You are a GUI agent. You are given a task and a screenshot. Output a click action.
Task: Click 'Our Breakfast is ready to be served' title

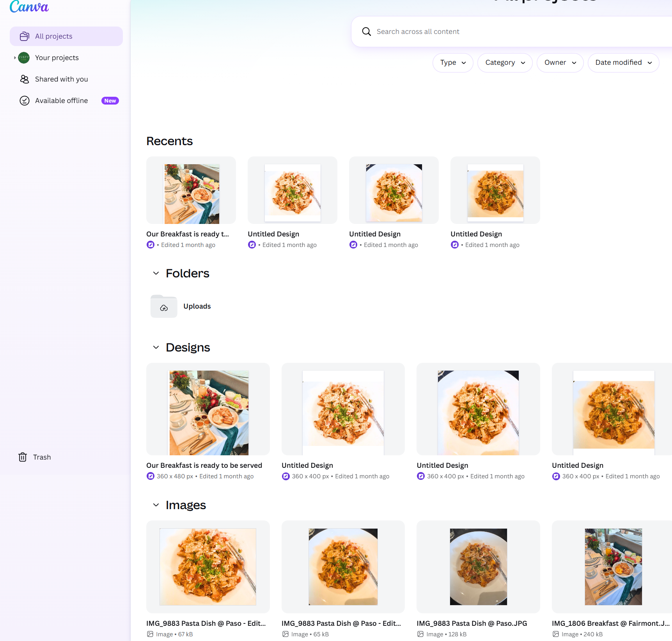click(204, 465)
